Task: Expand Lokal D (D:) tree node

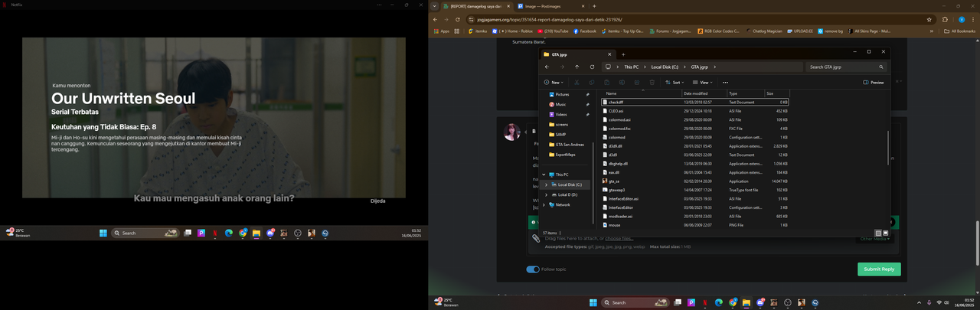Action: (546, 194)
